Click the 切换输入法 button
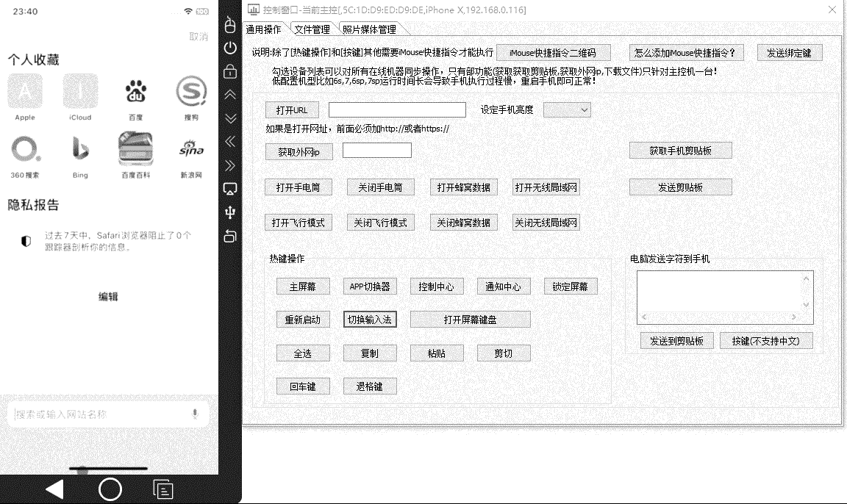 370,320
